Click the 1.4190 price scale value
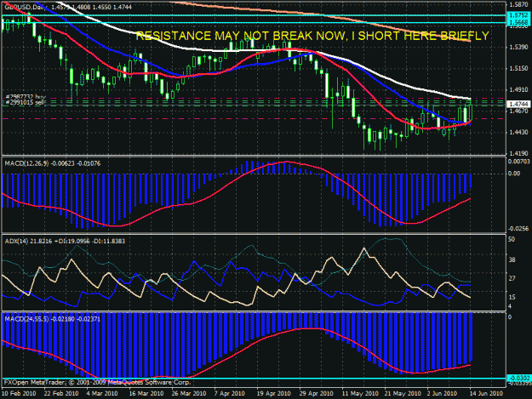Viewport: 532px width, 399px height. pyautogui.click(x=518, y=153)
